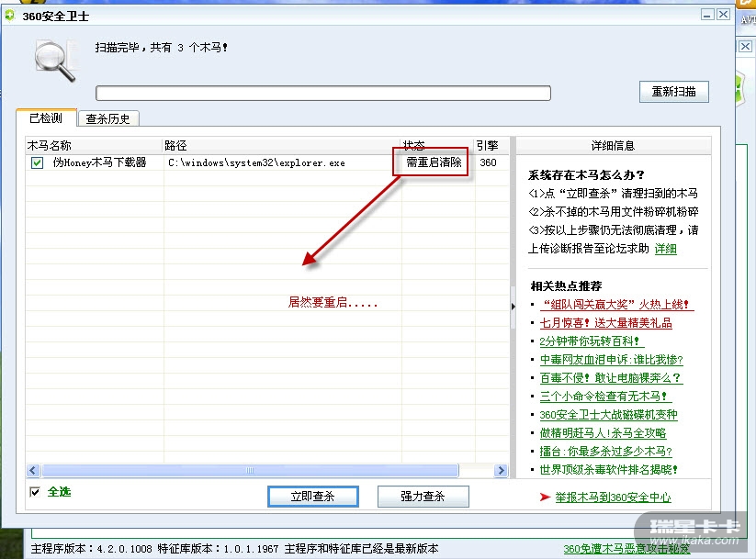The image size is (756, 559).
Task: Sort by 引擎 column header
Action: [x=491, y=146]
